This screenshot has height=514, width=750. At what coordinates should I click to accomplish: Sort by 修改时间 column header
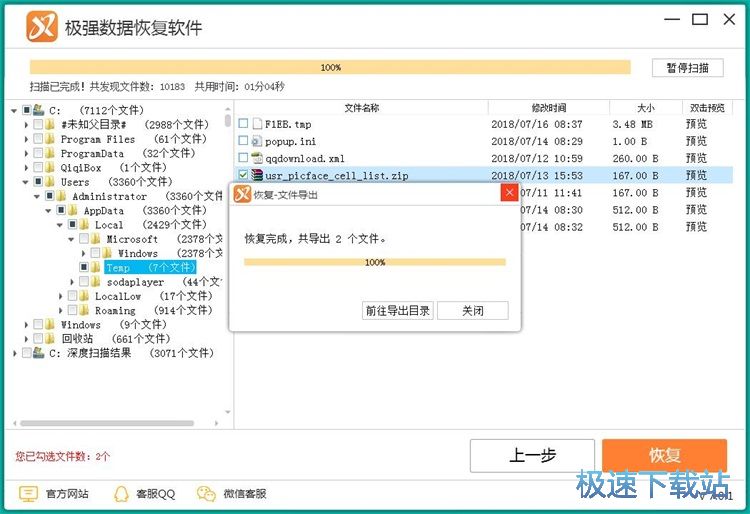click(549, 108)
